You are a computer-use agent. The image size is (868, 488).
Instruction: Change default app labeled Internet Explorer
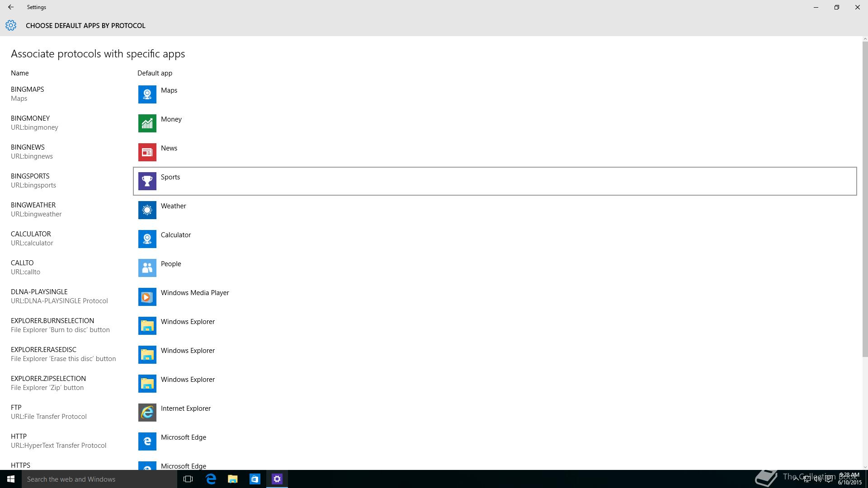(x=495, y=413)
